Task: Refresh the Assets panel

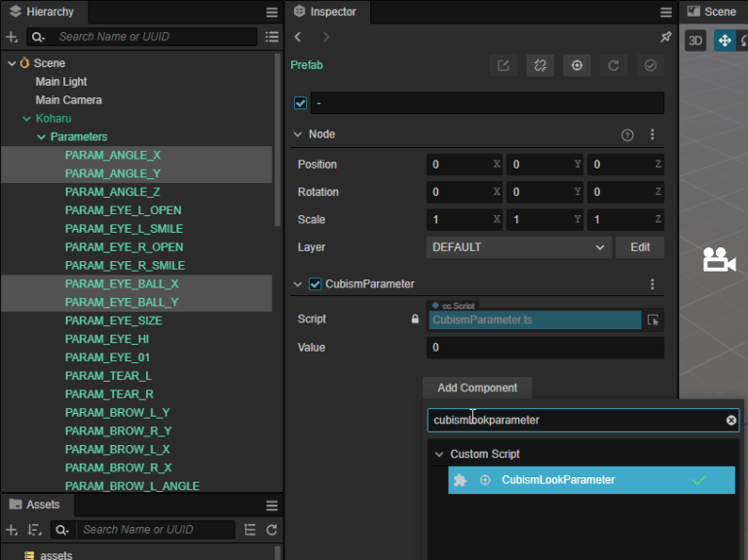Action: pyautogui.click(x=272, y=530)
